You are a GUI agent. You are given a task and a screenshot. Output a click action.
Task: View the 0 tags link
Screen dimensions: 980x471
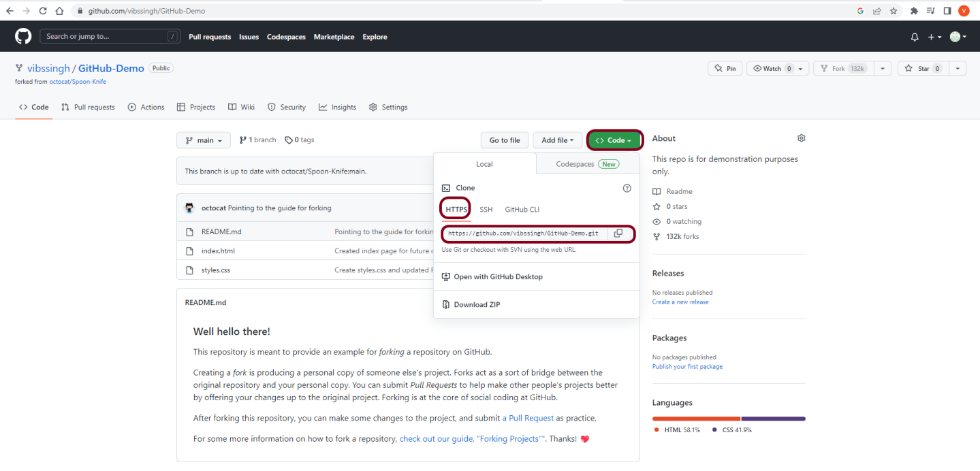coord(300,140)
